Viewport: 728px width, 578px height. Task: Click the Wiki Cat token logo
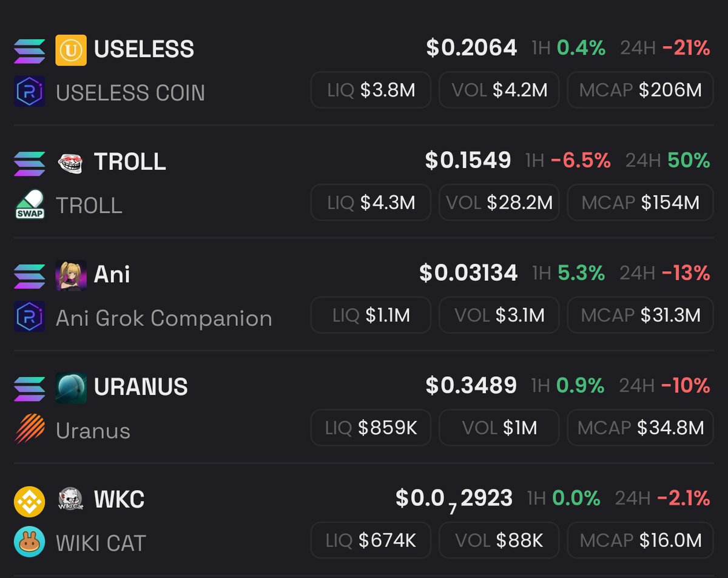71,500
